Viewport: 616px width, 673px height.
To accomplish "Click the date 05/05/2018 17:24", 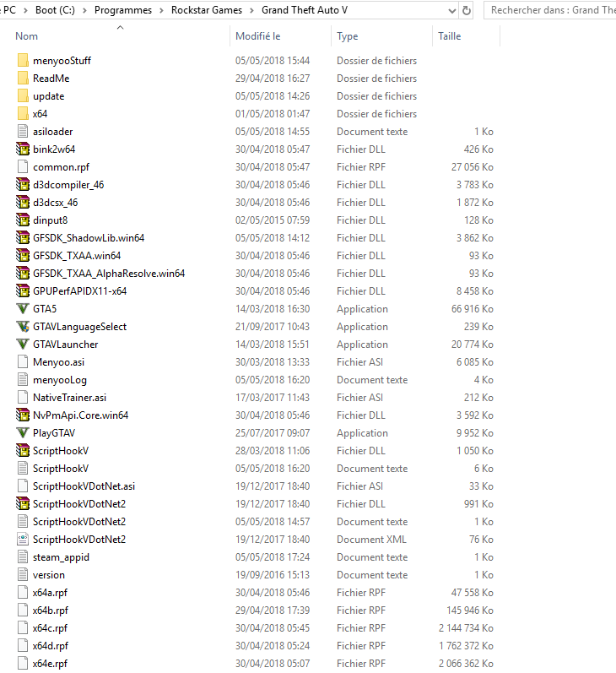I will (x=273, y=557).
